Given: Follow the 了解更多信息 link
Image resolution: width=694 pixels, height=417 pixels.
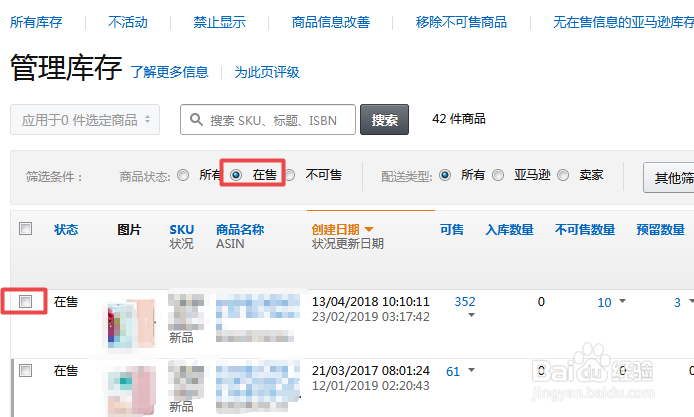Looking at the screenshot, I should click(x=170, y=72).
